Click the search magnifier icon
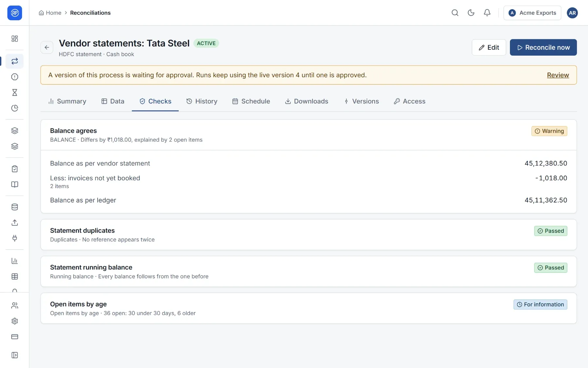 pyautogui.click(x=455, y=13)
